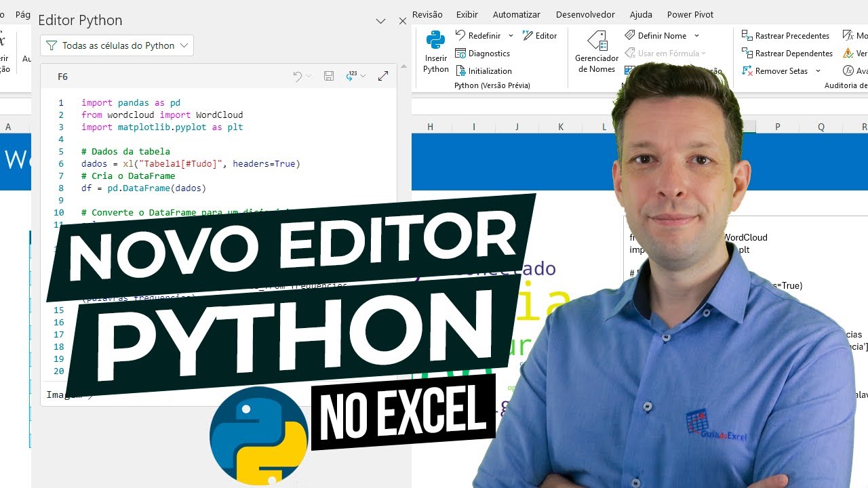868x488 pixels.
Task: Click the Inserir Python ribbon icon
Action: [435, 52]
